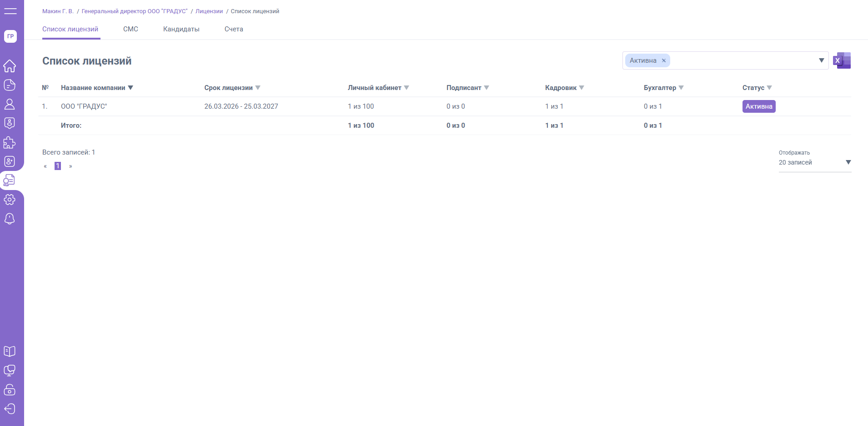Open the knowledge base book icon

click(x=10, y=351)
